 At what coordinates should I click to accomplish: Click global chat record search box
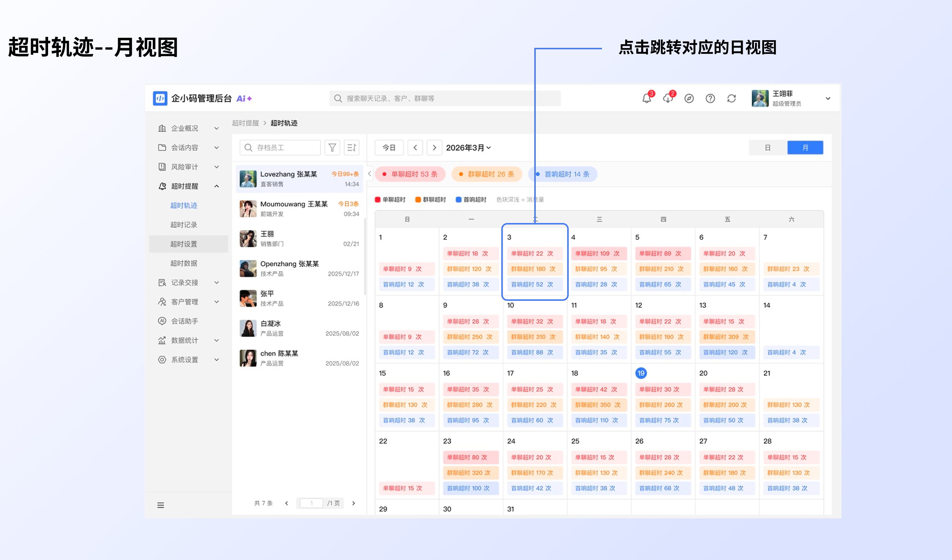tap(445, 99)
